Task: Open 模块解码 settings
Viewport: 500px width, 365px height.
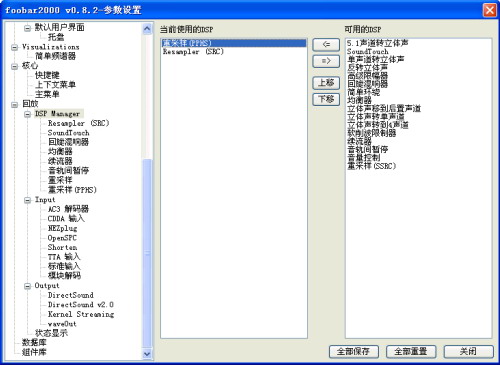Action: tap(64, 276)
